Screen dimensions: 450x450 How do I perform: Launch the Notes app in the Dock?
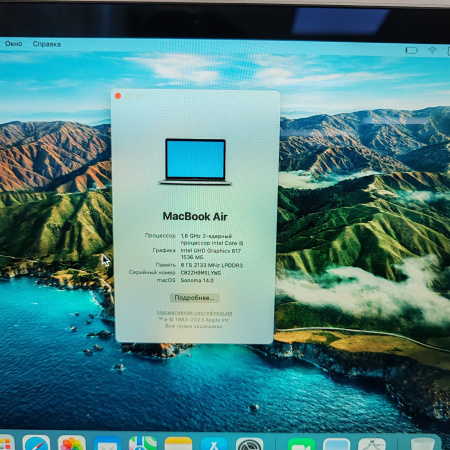(x=178, y=444)
